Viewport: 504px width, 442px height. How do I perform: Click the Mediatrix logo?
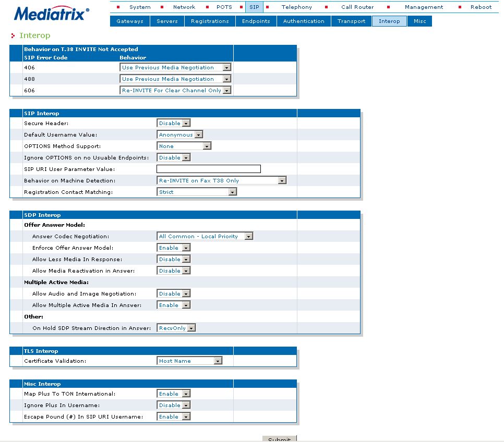52,14
